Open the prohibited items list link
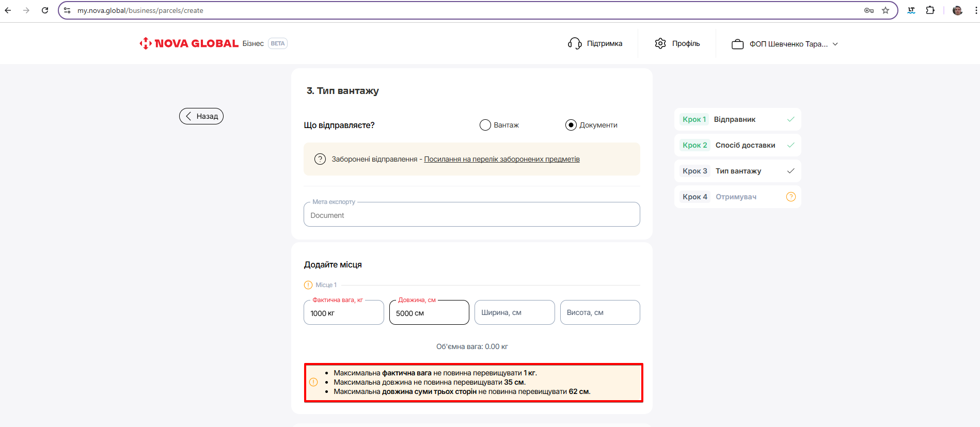Viewport: 980px width, 427px height. point(501,159)
